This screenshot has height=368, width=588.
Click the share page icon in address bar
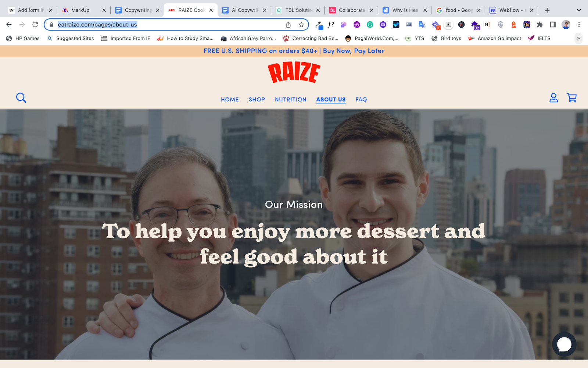(288, 25)
